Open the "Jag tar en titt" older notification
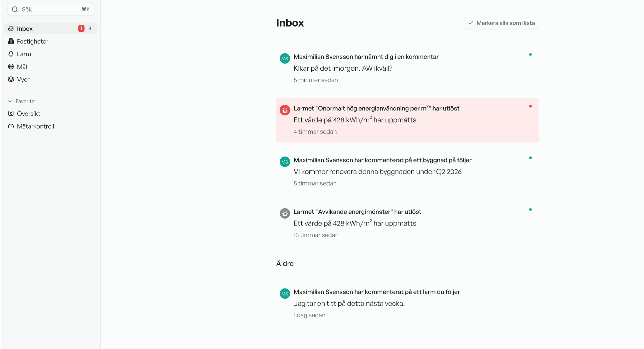Image resolution: width=644 pixels, height=349 pixels. pos(349,303)
